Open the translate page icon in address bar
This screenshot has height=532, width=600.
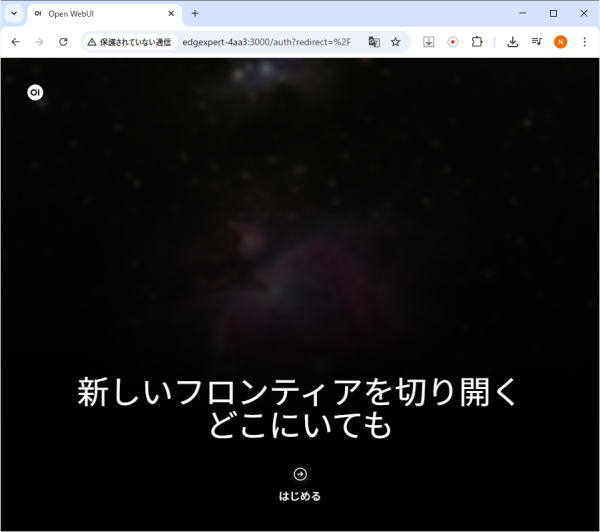click(374, 42)
